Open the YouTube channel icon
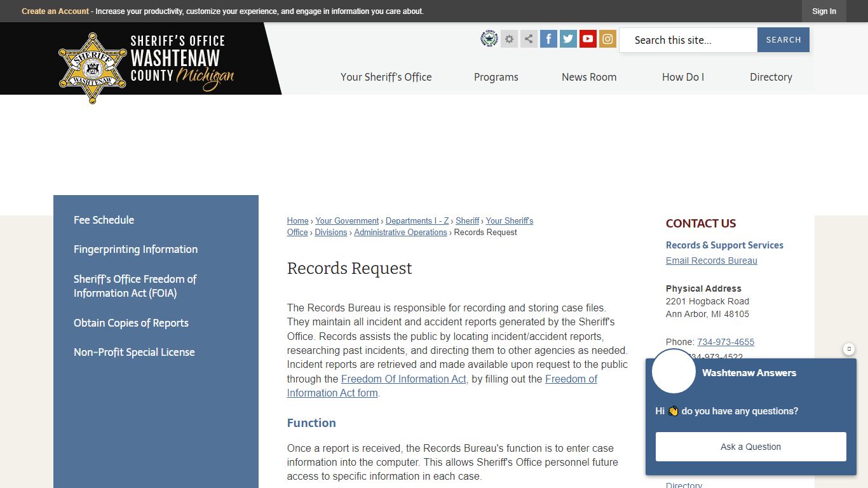Screen dimensions: 868x488 pos(588,39)
